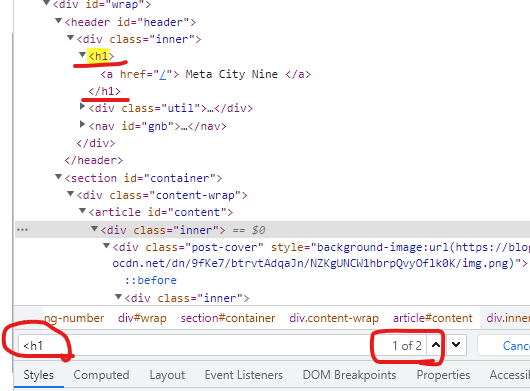530x391 pixels.
Task: Open the DOM Breakpoints tab
Action: (349, 375)
